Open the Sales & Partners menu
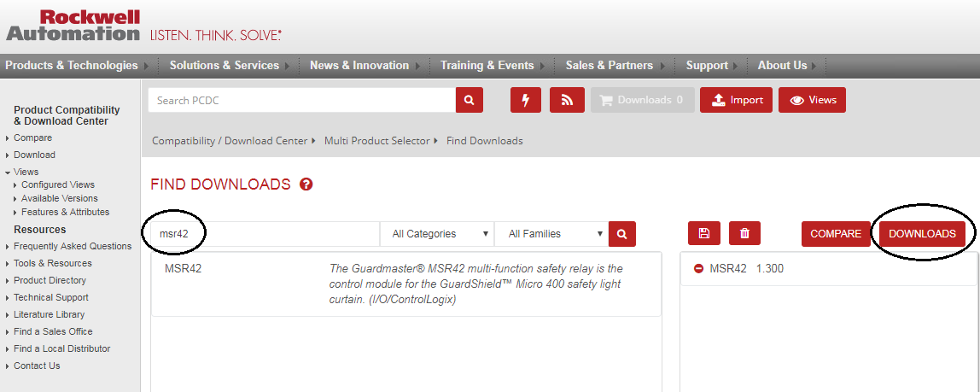 tap(610, 66)
